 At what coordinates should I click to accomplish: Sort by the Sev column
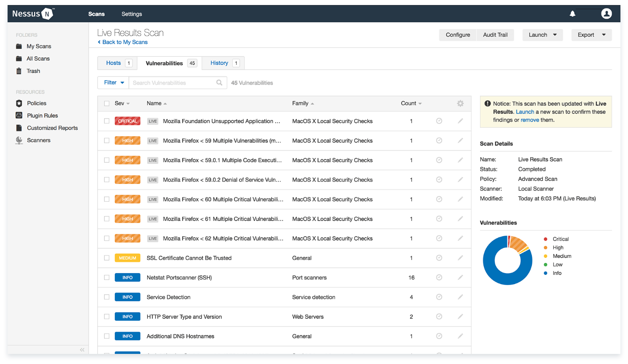click(x=122, y=103)
